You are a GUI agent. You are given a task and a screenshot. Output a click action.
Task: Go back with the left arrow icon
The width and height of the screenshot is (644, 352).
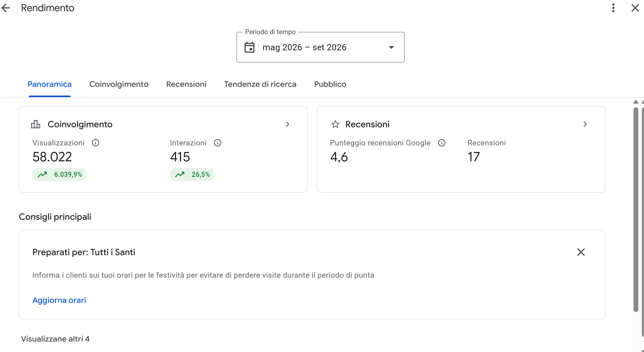pos(6,8)
